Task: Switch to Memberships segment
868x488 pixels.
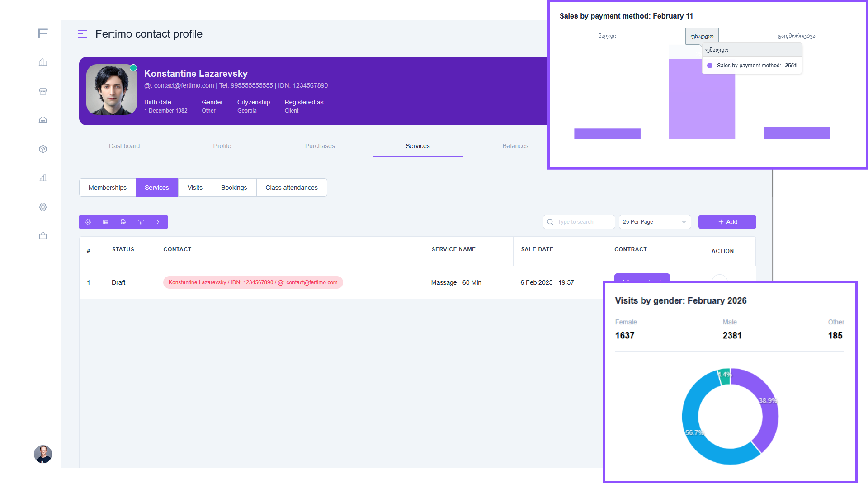Action: [108, 188]
